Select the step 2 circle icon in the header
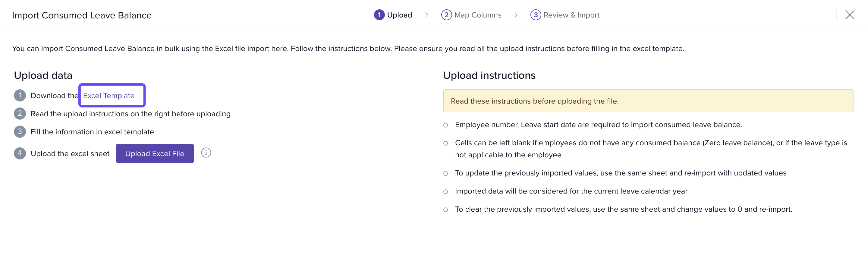Viewport: 868px width, 276px height. coord(446,15)
